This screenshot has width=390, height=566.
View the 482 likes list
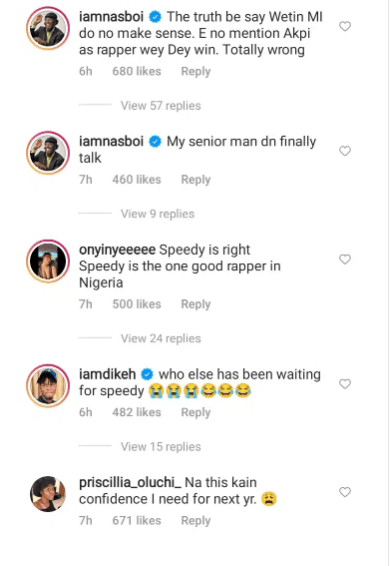tap(136, 412)
